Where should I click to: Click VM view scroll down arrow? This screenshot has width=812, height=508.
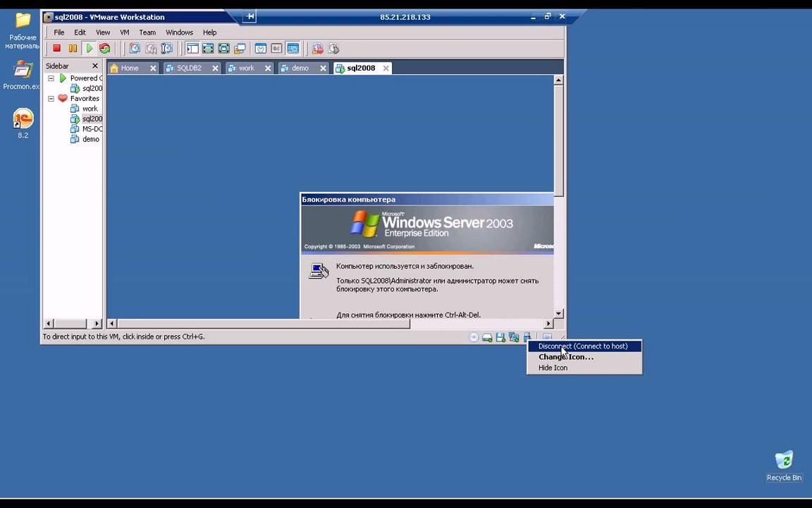[558, 313]
